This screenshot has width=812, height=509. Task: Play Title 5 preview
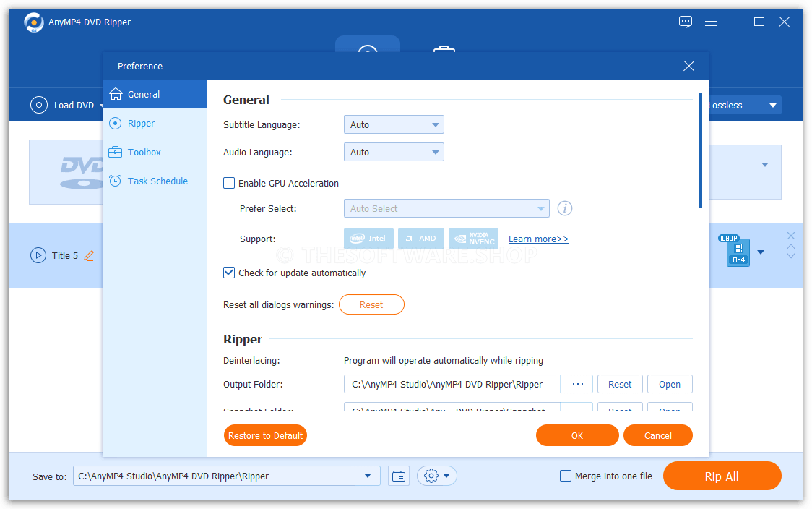pyautogui.click(x=38, y=255)
